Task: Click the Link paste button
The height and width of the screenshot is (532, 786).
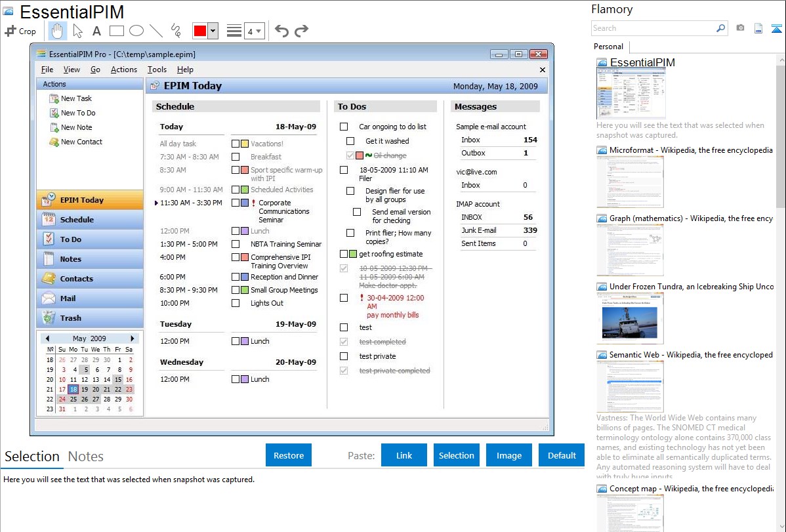Action: 403,455
